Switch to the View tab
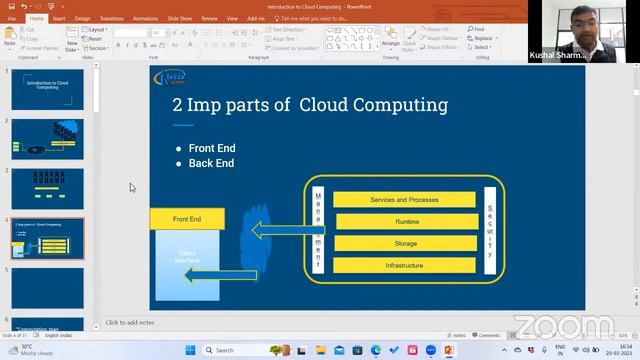 tap(232, 18)
